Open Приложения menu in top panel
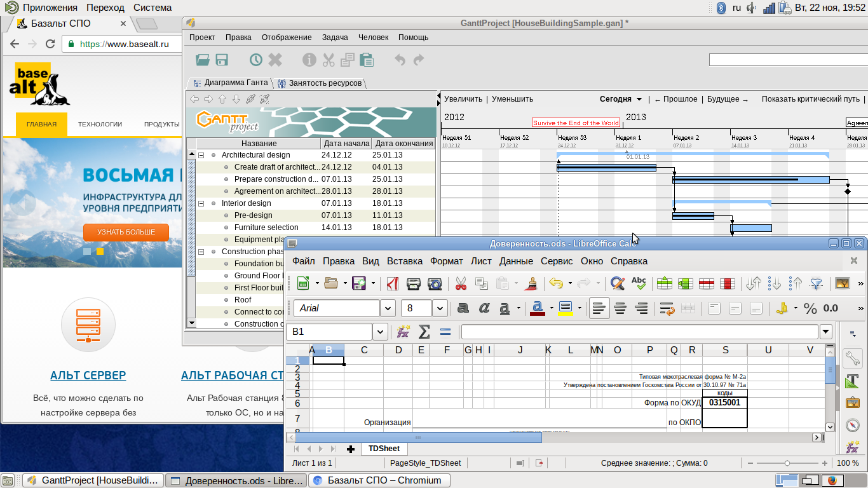868x488 pixels. coord(50,8)
